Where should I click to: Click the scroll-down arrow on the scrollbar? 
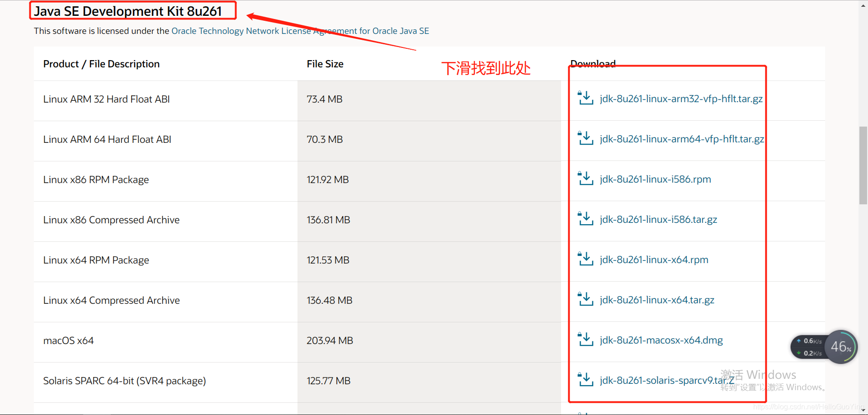[x=863, y=410]
